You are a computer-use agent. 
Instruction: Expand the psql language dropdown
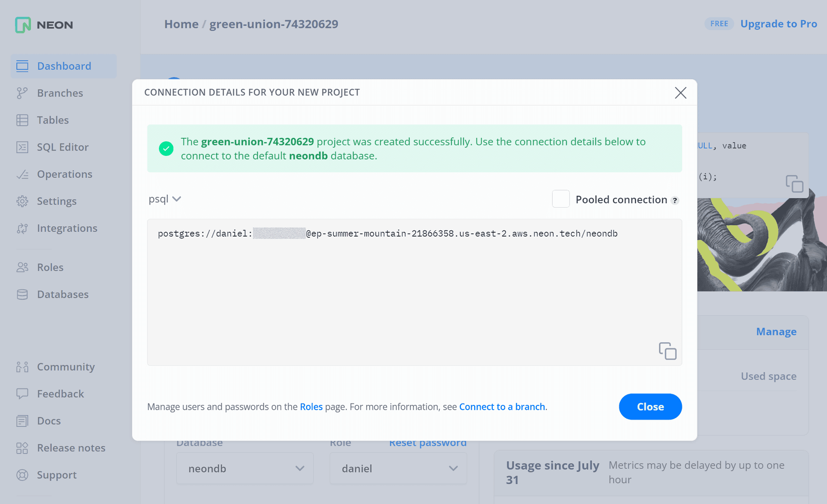click(x=165, y=199)
